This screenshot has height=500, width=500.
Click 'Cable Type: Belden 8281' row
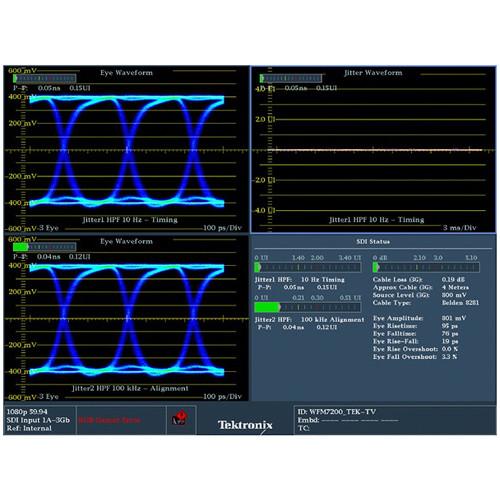(x=426, y=302)
